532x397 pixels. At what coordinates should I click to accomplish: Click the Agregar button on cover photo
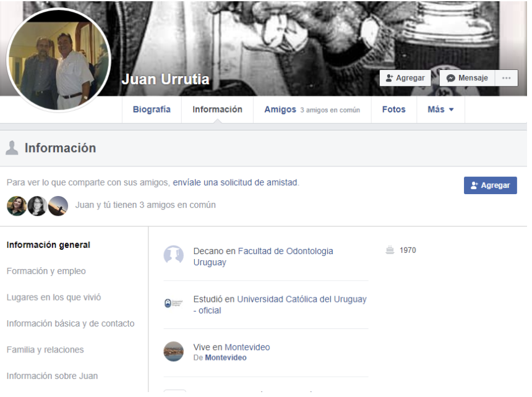(x=405, y=78)
